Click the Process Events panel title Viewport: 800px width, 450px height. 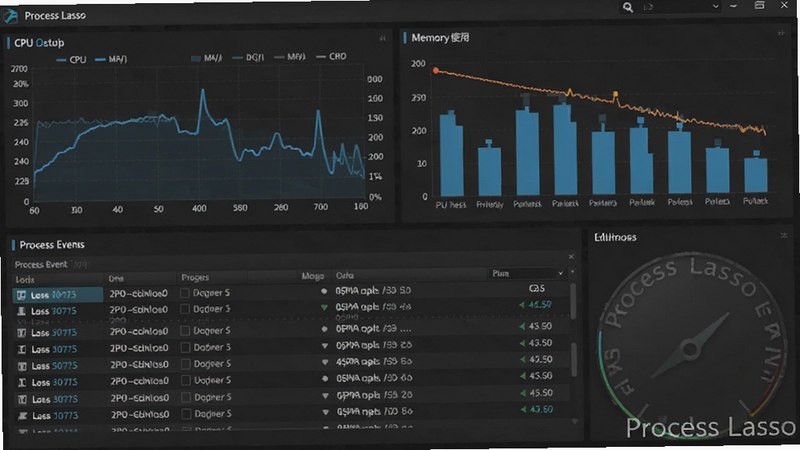(52, 245)
